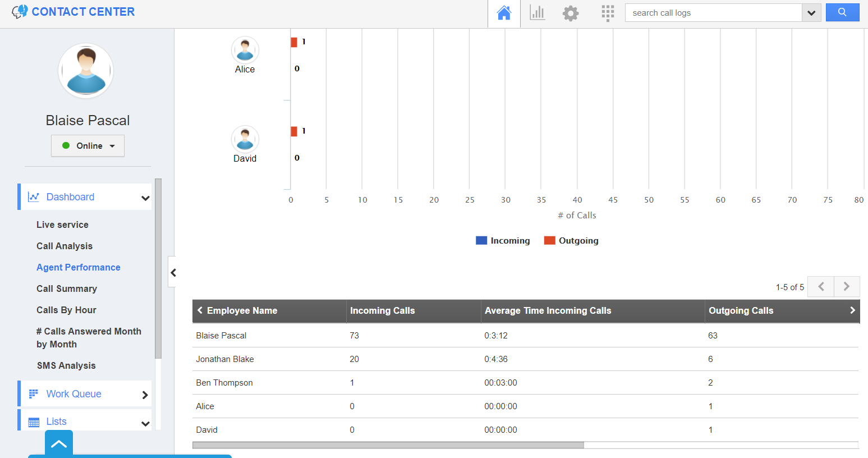Viewport: 868px width, 458px height.
Task: Open the settings gear icon
Action: pyautogui.click(x=570, y=13)
